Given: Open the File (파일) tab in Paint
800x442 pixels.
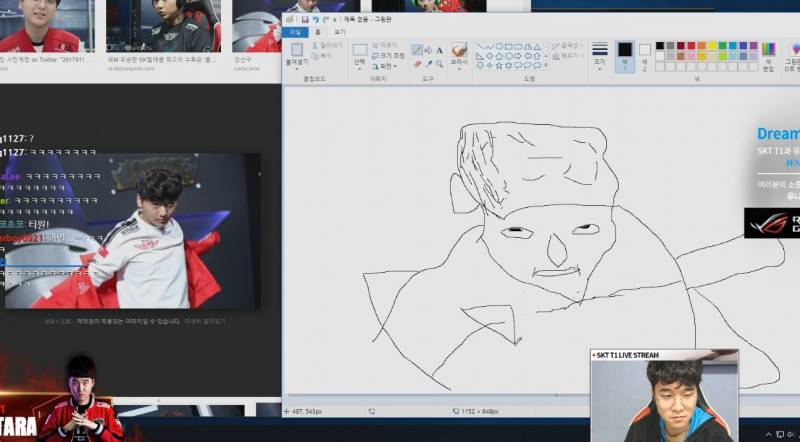Looking at the screenshot, I should pos(295,32).
